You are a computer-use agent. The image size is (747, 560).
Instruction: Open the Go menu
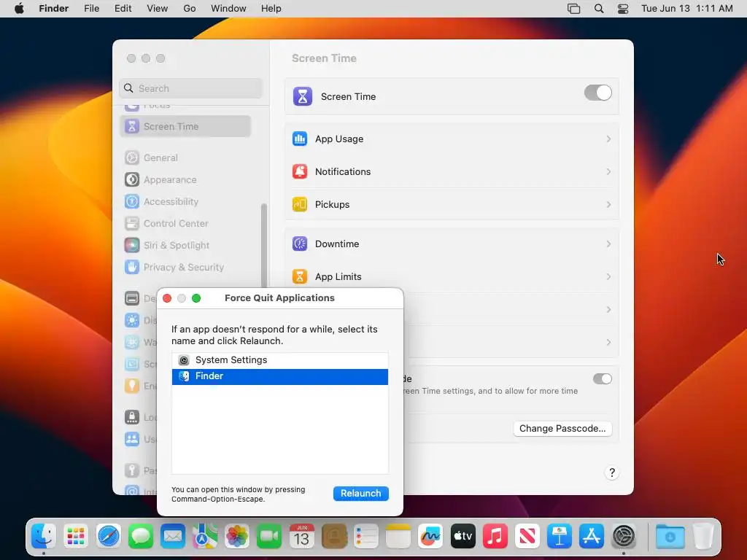point(190,9)
